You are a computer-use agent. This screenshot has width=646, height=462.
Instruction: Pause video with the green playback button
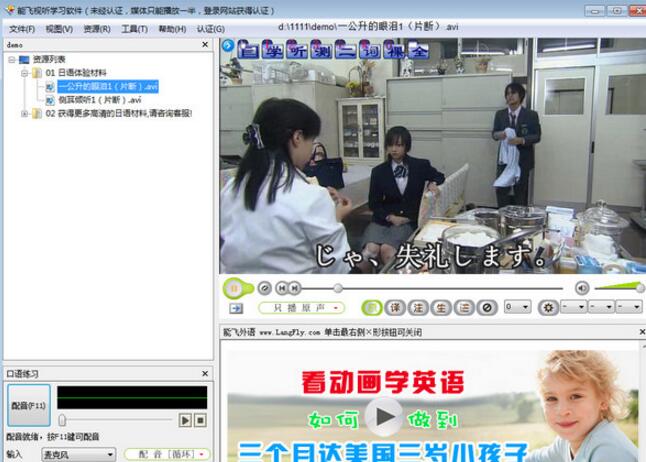[234, 288]
